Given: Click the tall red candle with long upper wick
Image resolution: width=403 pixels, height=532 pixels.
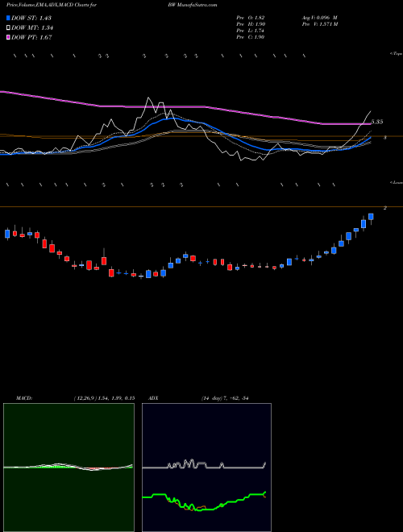Looking at the screenshot, I should click(x=104, y=260).
